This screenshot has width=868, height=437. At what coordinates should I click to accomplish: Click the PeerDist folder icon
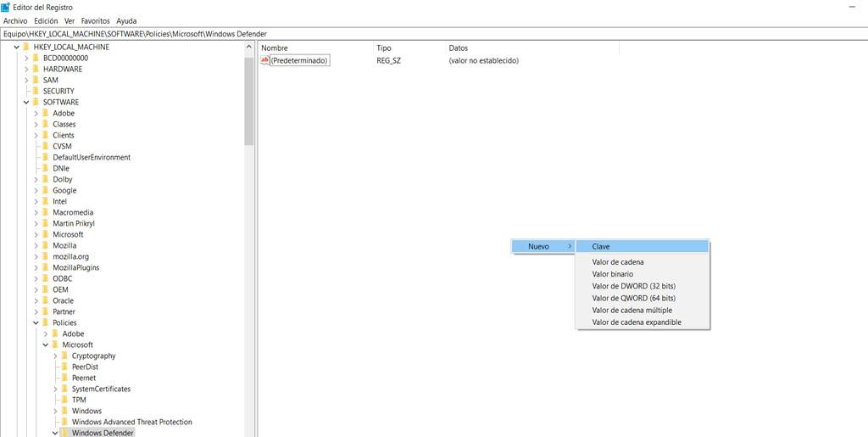(x=64, y=367)
